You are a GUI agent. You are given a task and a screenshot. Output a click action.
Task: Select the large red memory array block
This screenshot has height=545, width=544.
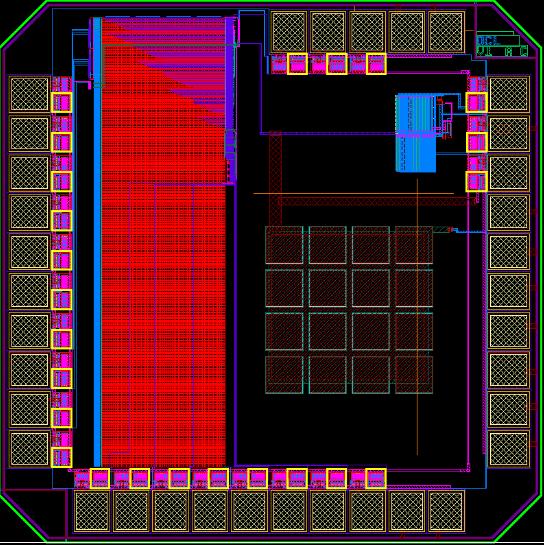click(x=163, y=242)
